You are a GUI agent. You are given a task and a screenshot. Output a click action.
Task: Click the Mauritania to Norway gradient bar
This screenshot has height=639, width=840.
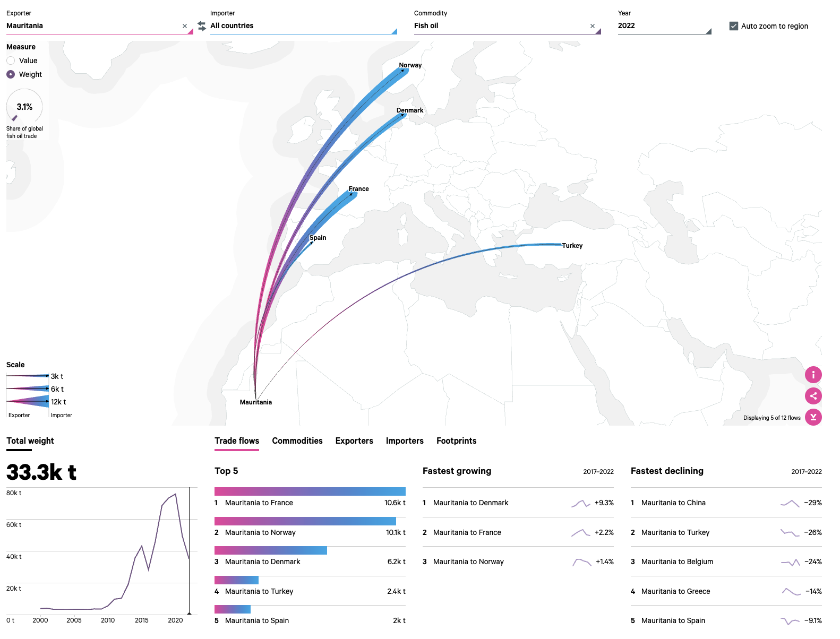305,521
